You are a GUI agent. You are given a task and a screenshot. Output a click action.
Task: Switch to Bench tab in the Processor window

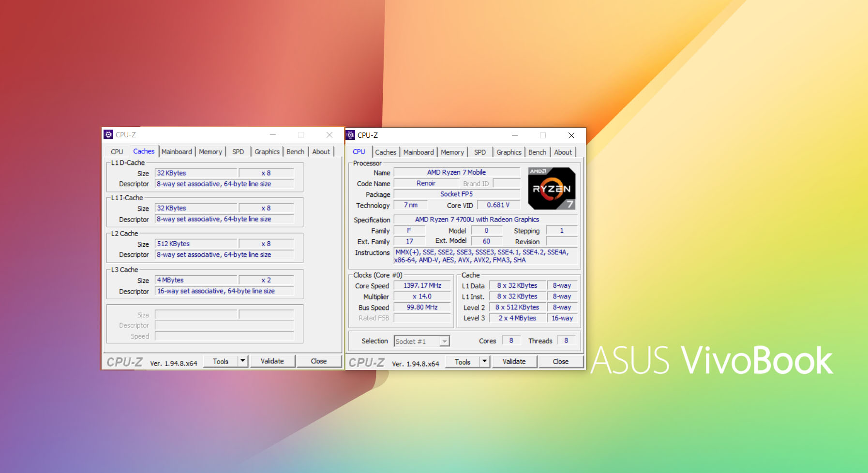pos(537,152)
